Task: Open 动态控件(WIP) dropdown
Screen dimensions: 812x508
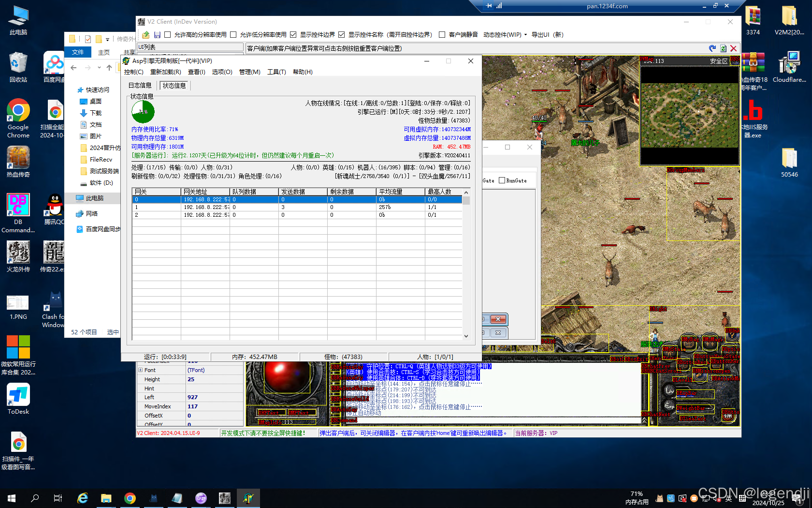Action: pyautogui.click(x=505, y=35)
